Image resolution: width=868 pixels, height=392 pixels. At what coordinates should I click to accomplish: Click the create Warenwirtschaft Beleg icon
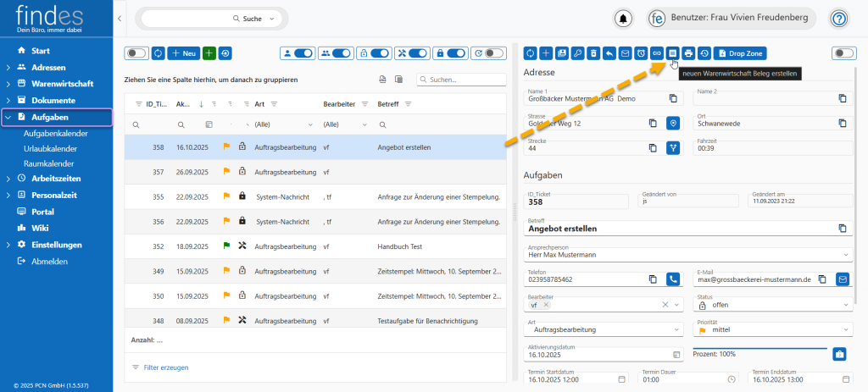click(x=672, y=53)
